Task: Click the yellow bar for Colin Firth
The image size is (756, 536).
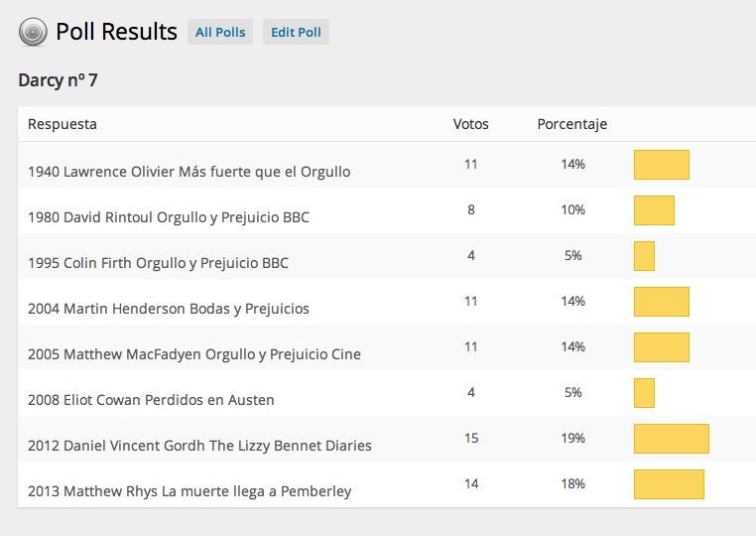Action: point(644,256)
